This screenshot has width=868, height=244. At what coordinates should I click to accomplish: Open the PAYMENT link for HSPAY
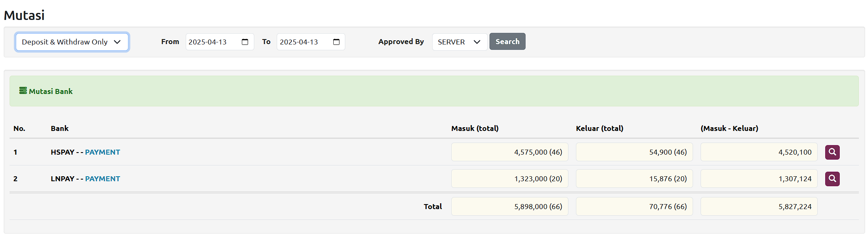102,152
